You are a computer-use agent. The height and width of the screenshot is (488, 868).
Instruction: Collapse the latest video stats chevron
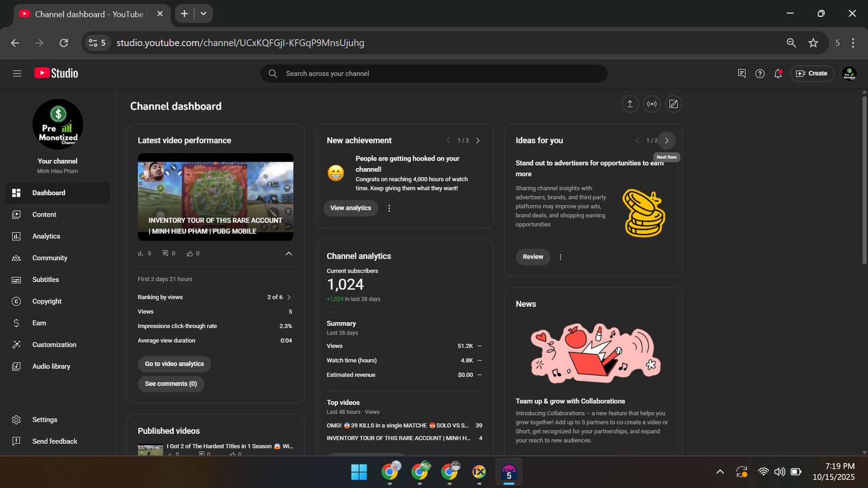coord(289,254)
